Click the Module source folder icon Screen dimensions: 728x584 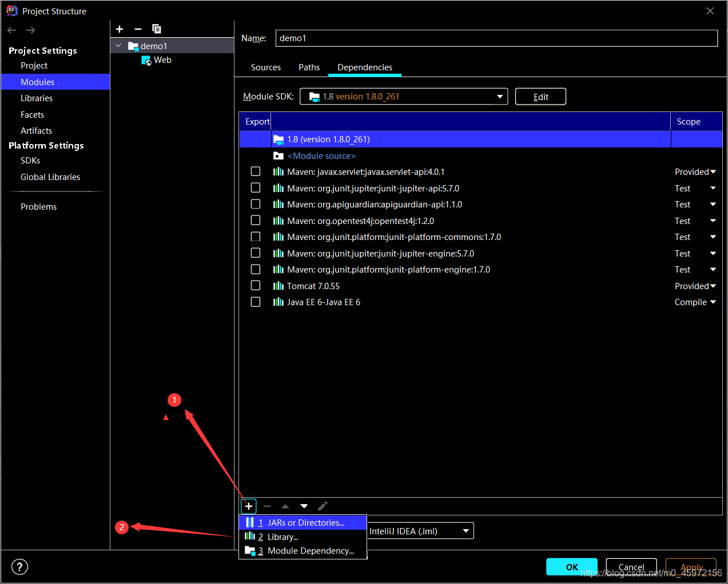(x=279, y=156)
